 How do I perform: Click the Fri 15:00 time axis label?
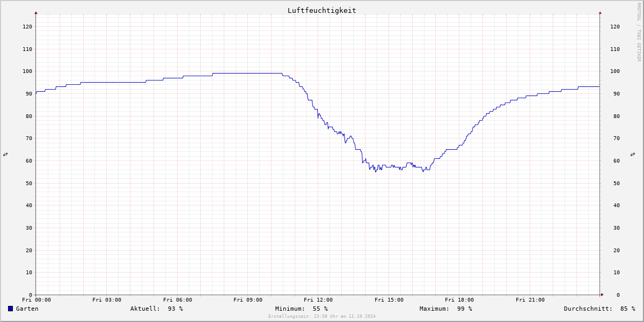click(x=389, y=300)
